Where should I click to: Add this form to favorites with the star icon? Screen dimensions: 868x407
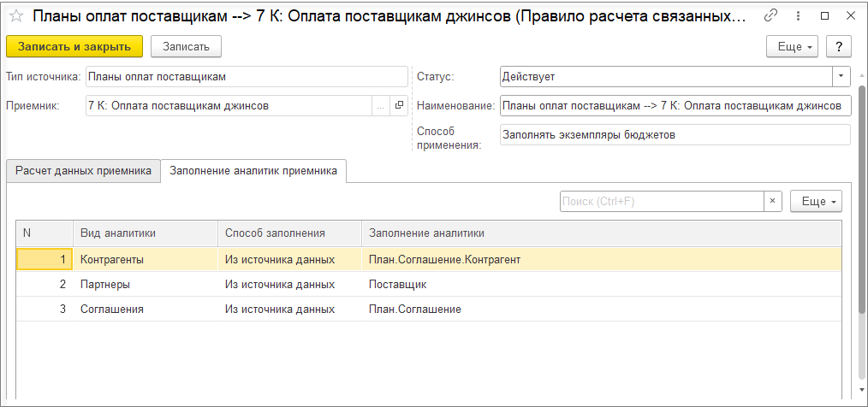pos(15,16)
